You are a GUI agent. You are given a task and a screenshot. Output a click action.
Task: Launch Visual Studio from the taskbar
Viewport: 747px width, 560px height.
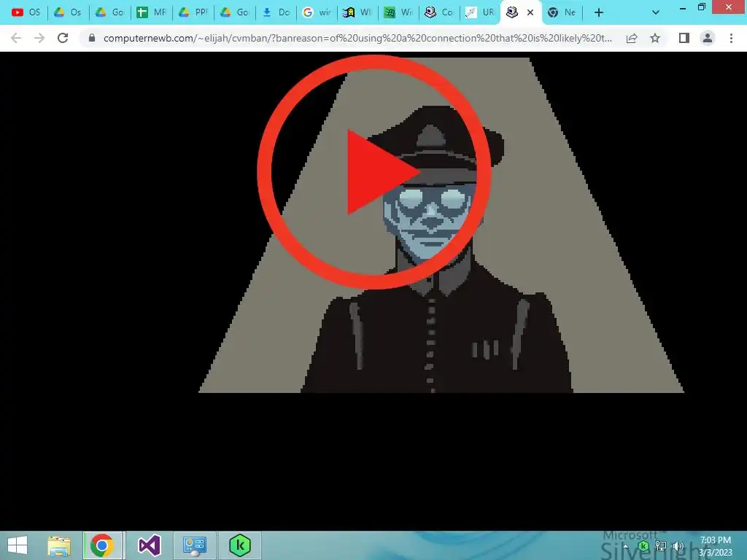tap(149, 545)
